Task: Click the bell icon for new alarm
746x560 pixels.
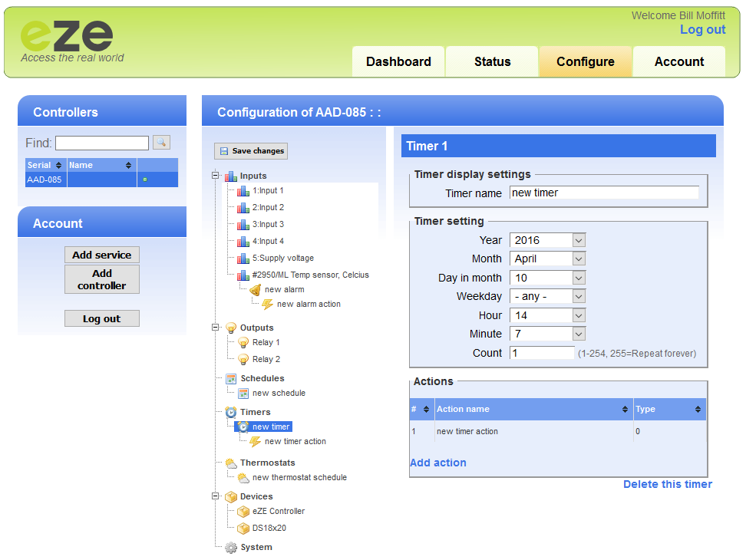Action: pos(256,290)
